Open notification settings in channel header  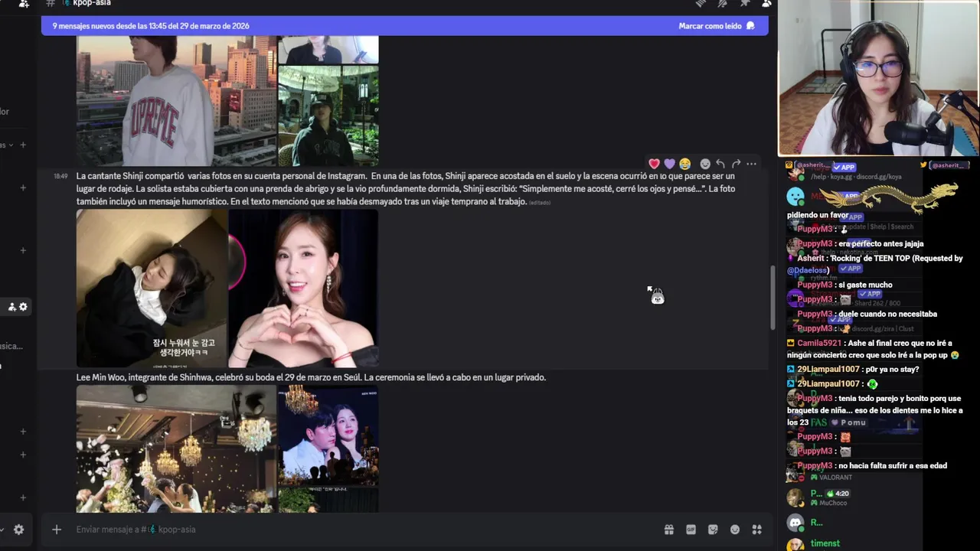point(722,3)
